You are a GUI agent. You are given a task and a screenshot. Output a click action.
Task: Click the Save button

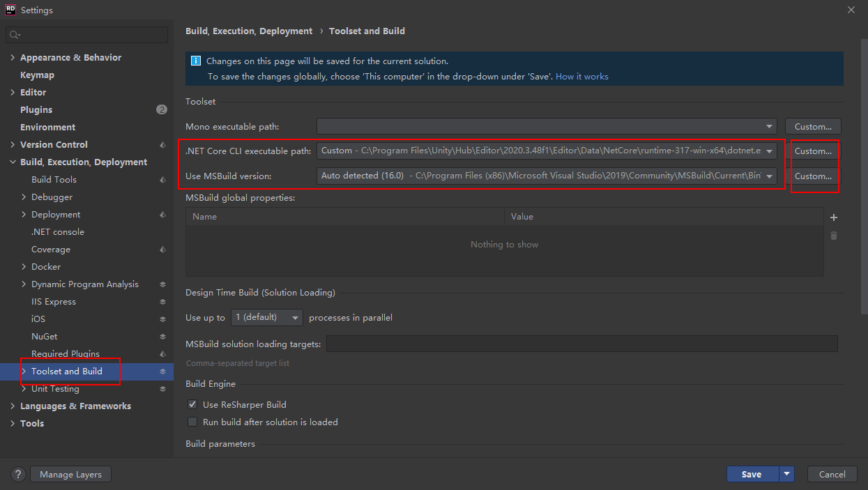pyautogui.click(x=753, y=474)
